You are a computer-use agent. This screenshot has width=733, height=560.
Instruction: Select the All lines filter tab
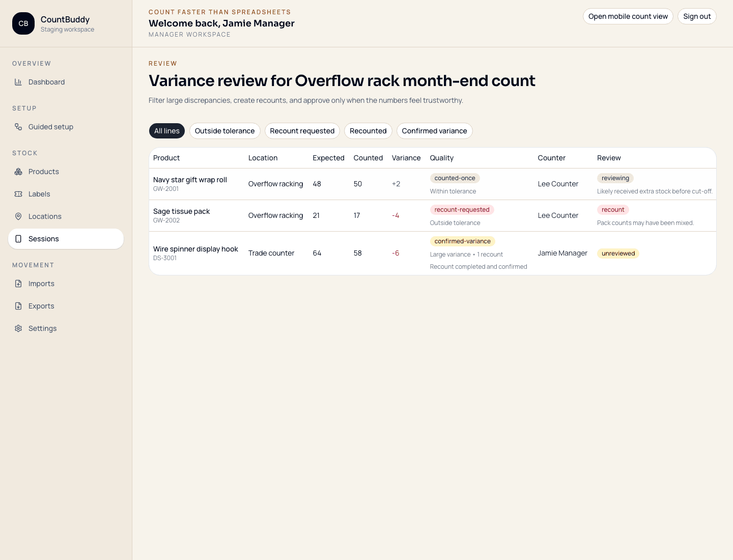[166, 131]
